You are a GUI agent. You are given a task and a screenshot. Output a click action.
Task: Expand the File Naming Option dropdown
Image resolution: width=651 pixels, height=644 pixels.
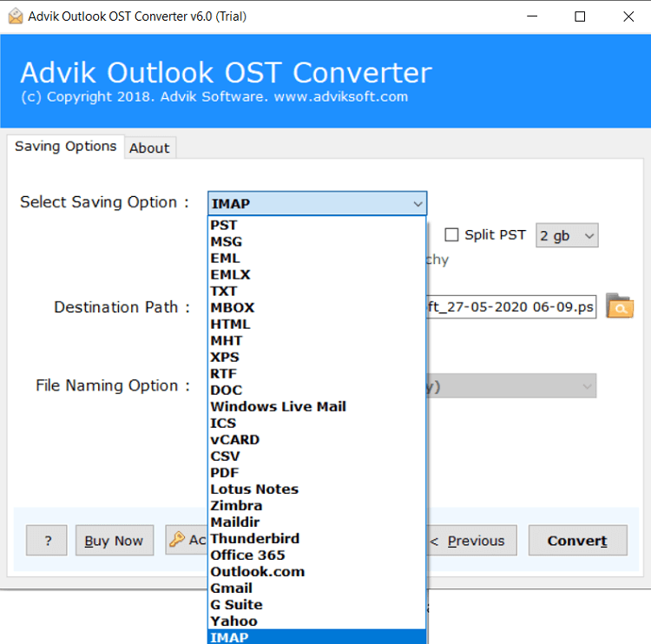[511, 385]
